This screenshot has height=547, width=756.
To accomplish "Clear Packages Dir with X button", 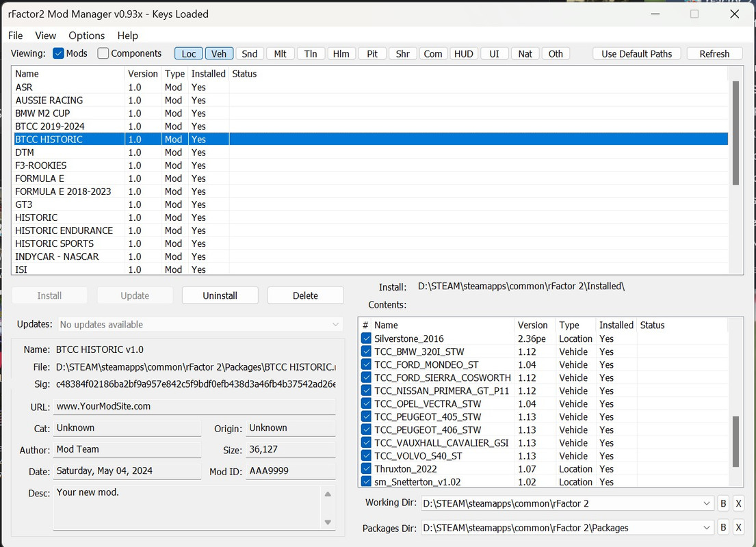I will pyautogui.click(x=738, y=528).
